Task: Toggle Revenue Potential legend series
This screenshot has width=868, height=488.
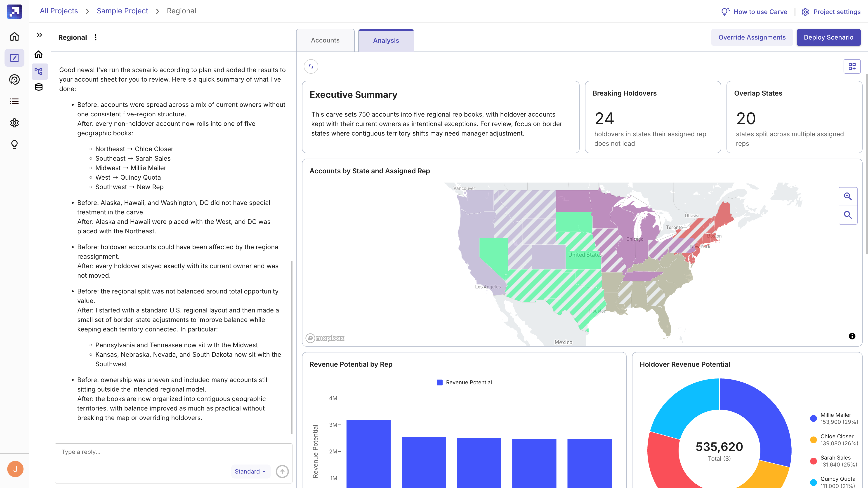Action: (x=464, y=382)
